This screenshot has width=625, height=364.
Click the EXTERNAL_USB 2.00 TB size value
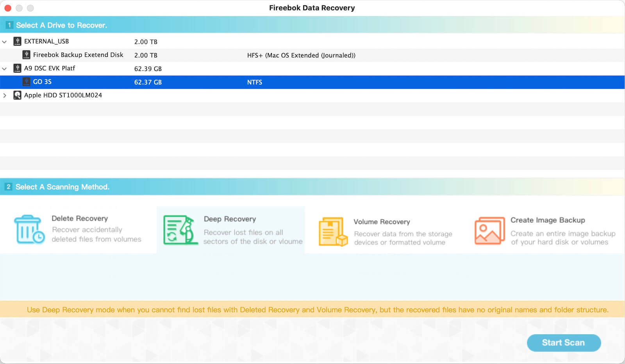(146, 42)
